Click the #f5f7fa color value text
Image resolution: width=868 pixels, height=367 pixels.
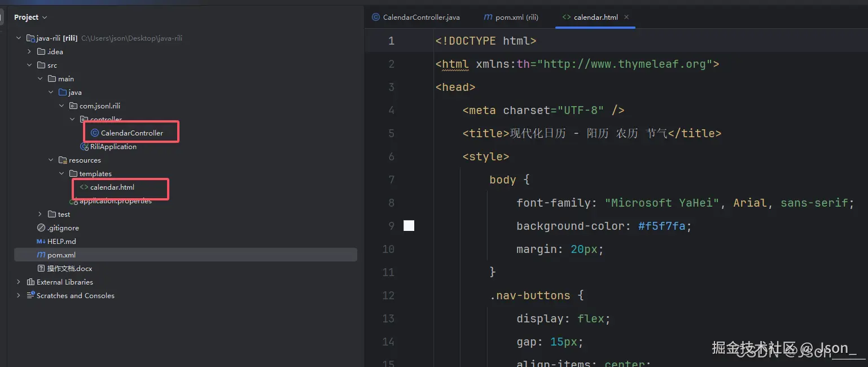tap(662, 226)
